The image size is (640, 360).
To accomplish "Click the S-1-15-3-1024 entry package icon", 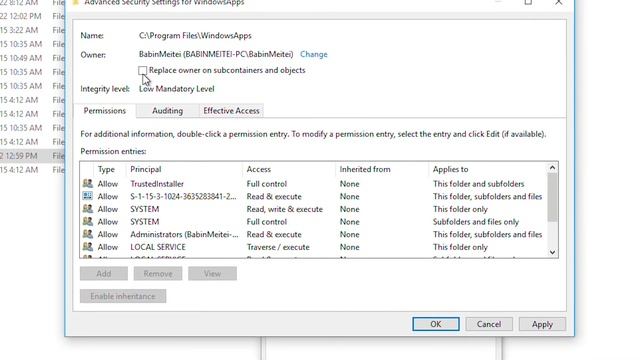I will pos(87,196).
